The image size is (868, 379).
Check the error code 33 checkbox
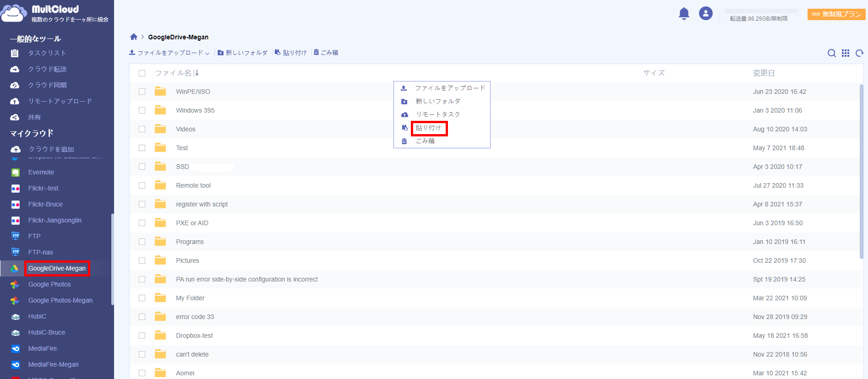point(142,317)
